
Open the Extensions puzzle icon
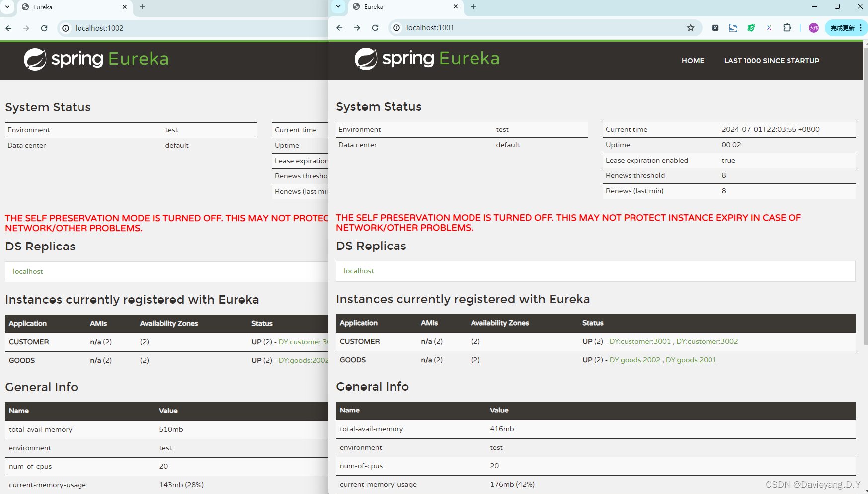(787, 28)
